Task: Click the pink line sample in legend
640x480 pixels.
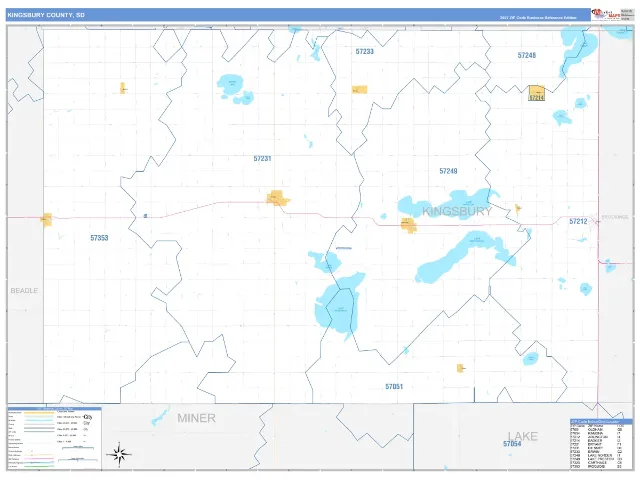Action: tap(39, 459)
